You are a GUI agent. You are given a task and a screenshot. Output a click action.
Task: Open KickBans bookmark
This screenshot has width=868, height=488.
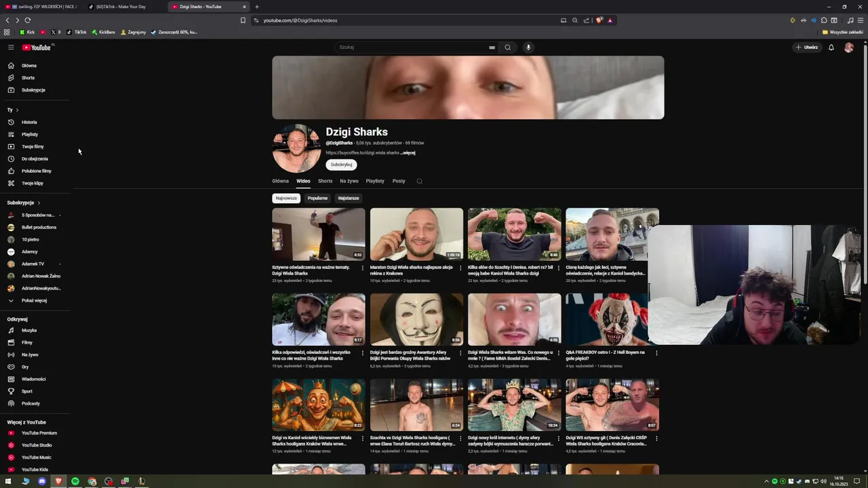103,32
